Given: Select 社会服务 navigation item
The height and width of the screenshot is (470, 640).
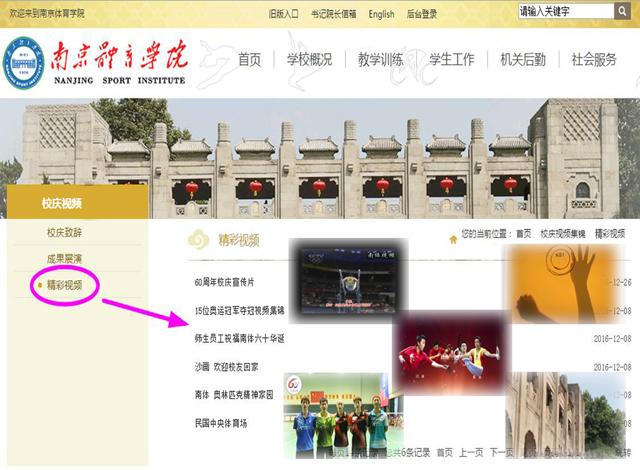Looking at the screenshot, I should click(594, 60).
